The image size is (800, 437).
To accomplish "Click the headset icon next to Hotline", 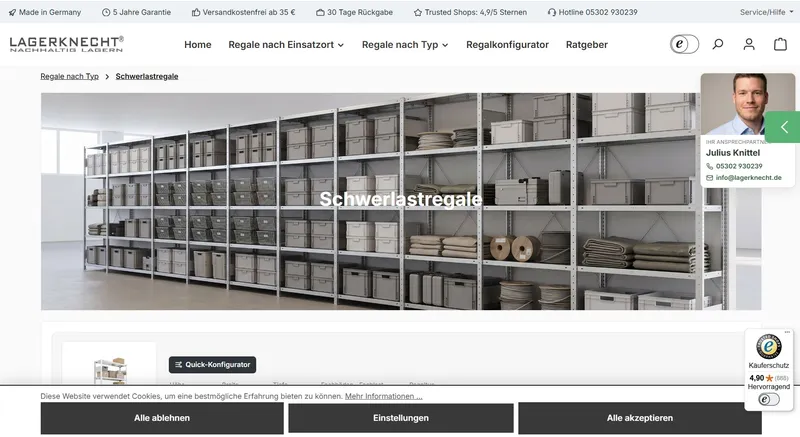I will click(552, 12).
